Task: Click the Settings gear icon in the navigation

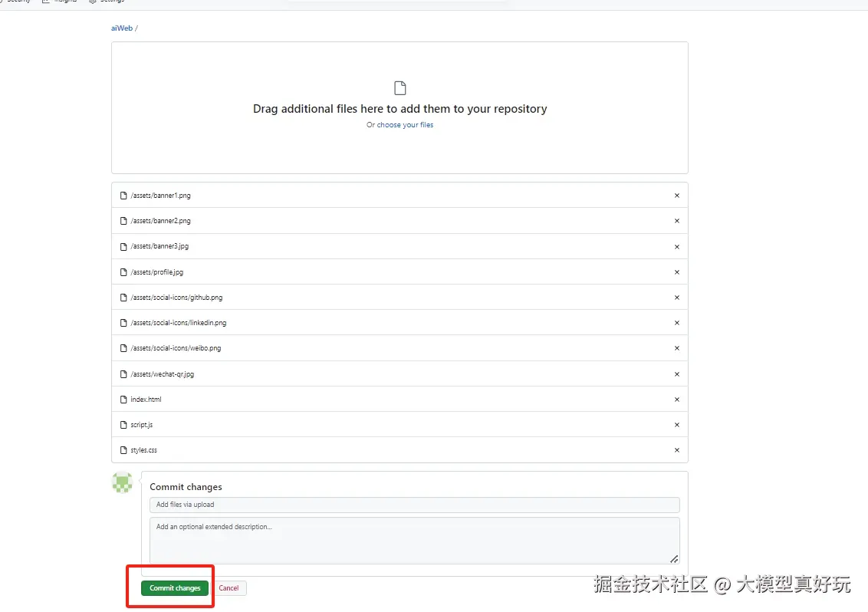Action: (x=90, y=2)
